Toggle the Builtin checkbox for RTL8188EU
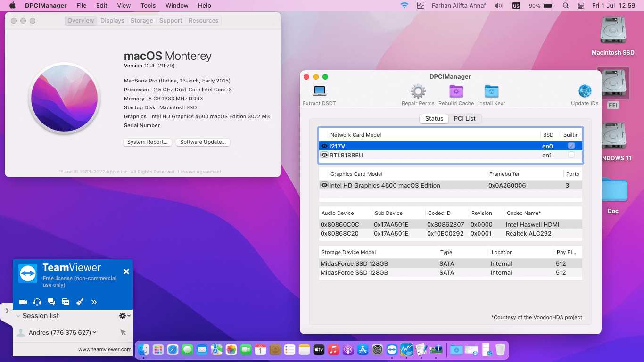The image size is (644, 362). [x=571, y=155]
